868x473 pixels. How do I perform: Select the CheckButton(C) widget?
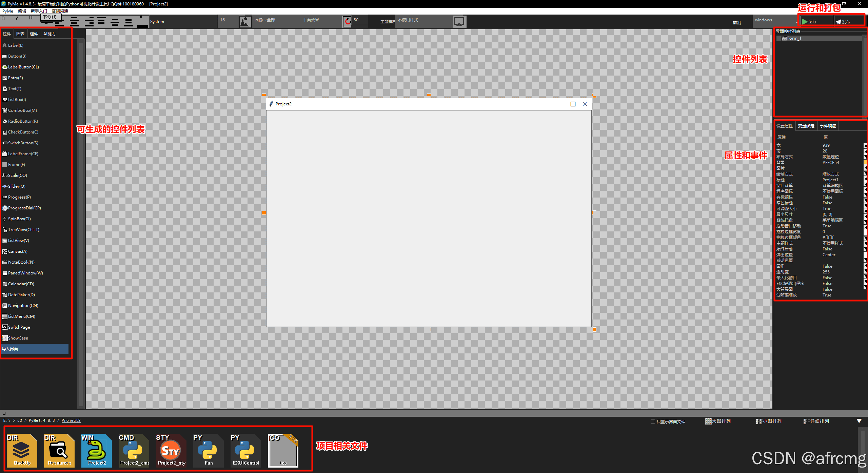23,132
